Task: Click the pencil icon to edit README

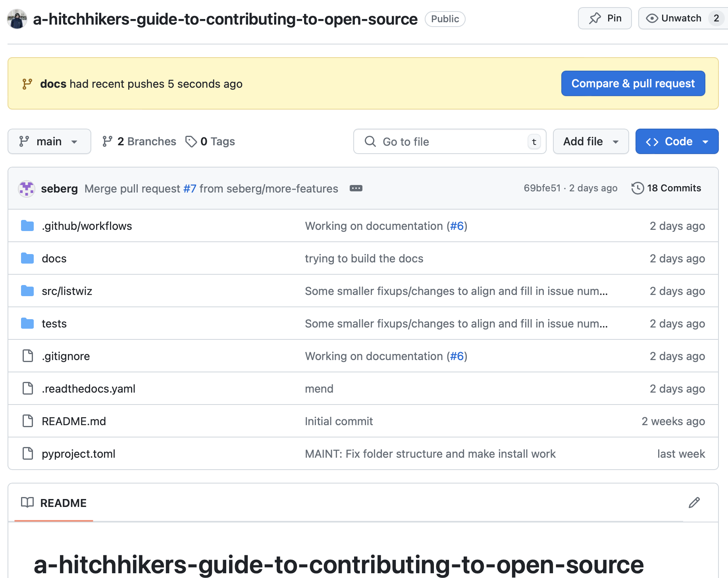Action: [694, 503]
